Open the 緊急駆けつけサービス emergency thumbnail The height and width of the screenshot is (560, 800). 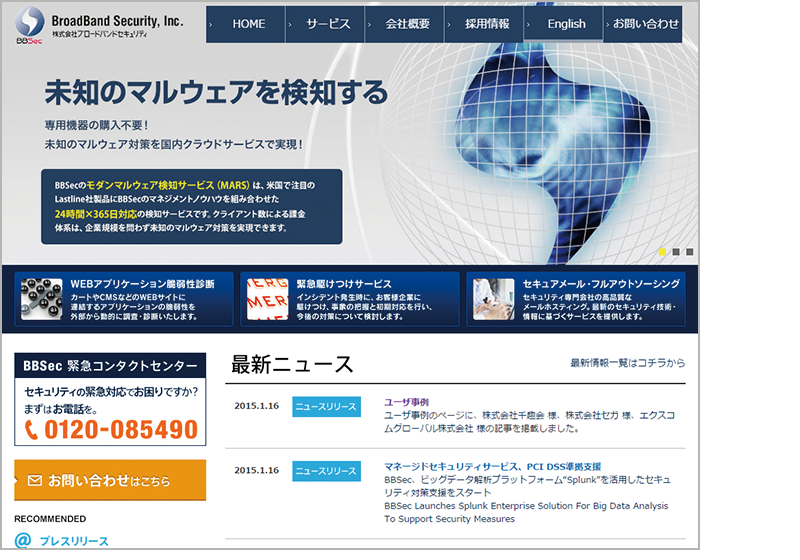click(267, 299)
